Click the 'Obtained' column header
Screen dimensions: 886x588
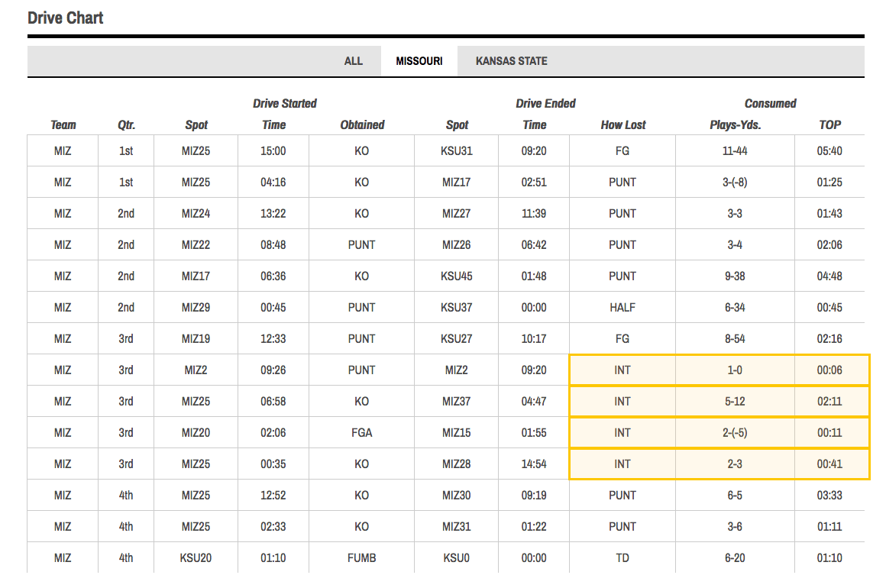tap(362, 124)
